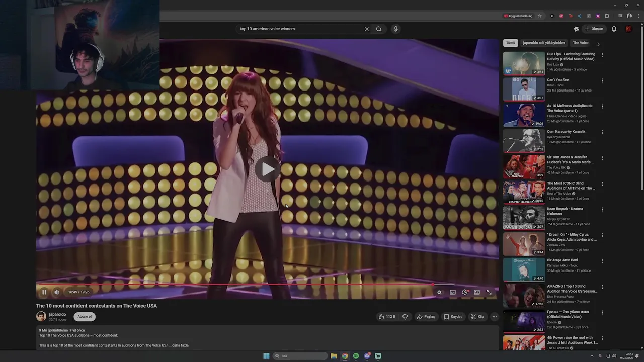This screenshot has width=644, height=362.
Task: Open Dua Lipa Levitating video thumbnail
Action: [x=524, y=63]
